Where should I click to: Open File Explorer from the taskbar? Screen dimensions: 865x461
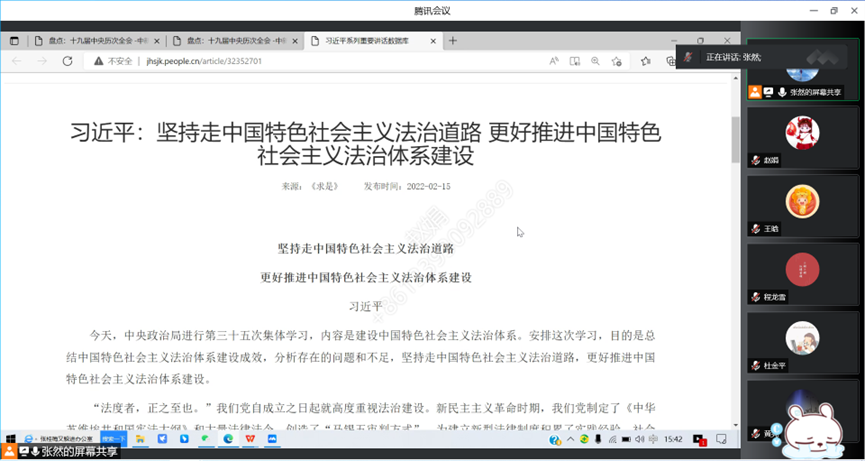(140, 439)
